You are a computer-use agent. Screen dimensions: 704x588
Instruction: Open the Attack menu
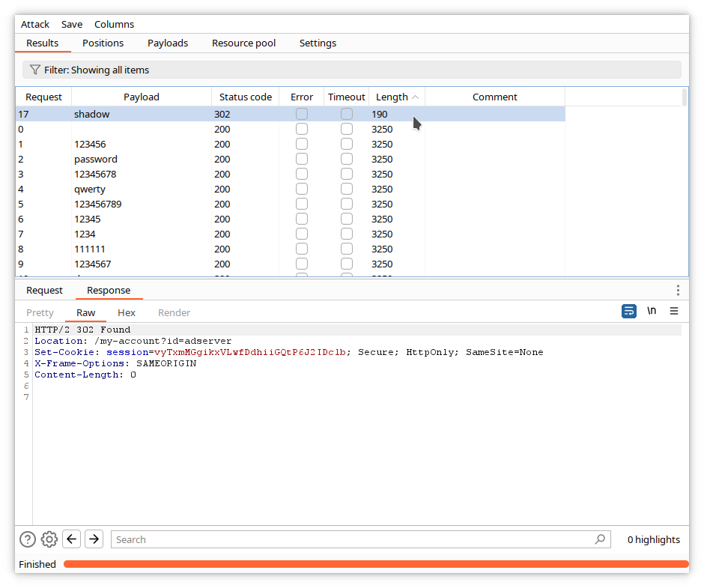coord(35,25)
